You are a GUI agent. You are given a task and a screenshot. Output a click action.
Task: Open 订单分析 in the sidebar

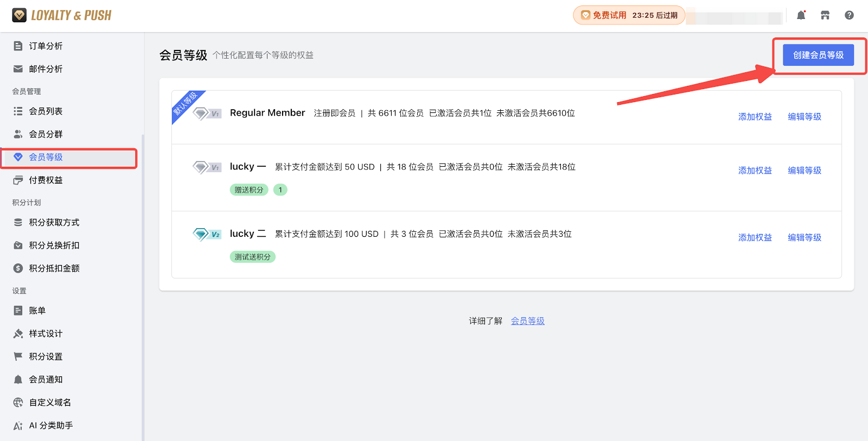(46, 46)
